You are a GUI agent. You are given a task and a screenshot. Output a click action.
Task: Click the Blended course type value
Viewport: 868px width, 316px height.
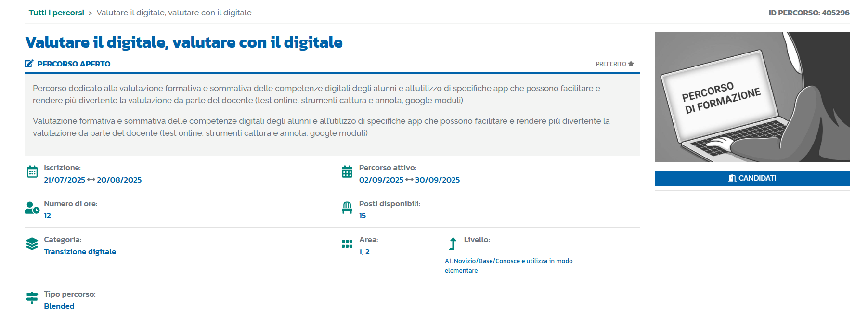[59, 306]
